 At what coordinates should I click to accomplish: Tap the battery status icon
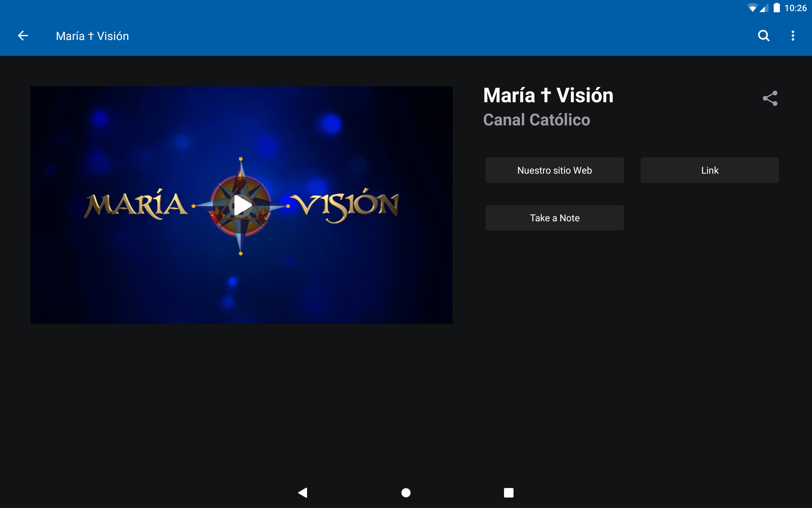(x=776, y=8)
